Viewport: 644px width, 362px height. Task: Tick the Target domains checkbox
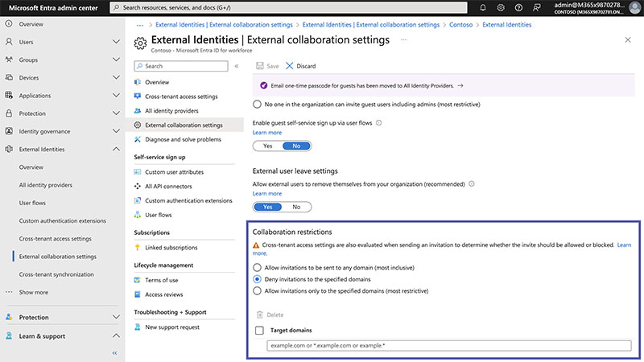pyautogui.click(x=259, y=331)
